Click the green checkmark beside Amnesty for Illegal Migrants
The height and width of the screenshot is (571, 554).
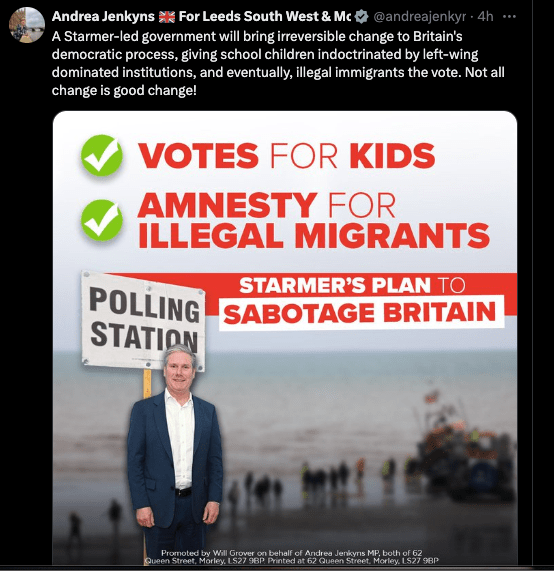click(x=102, y=220)
